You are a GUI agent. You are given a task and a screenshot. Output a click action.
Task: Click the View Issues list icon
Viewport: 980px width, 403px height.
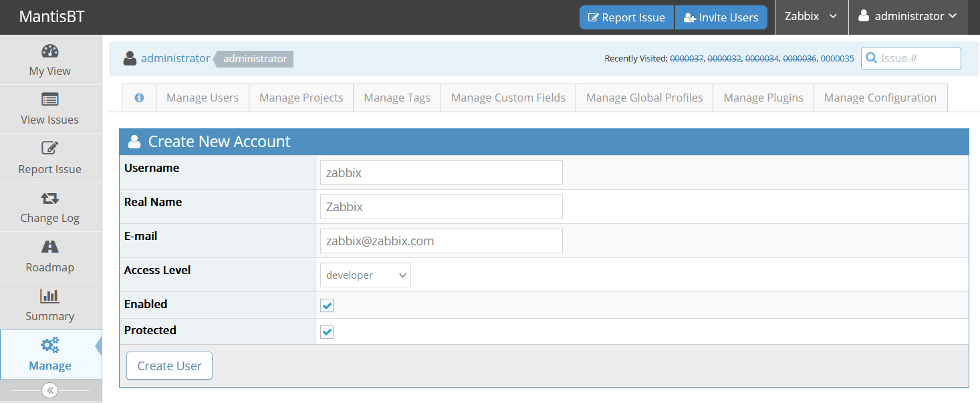point(50,100)
